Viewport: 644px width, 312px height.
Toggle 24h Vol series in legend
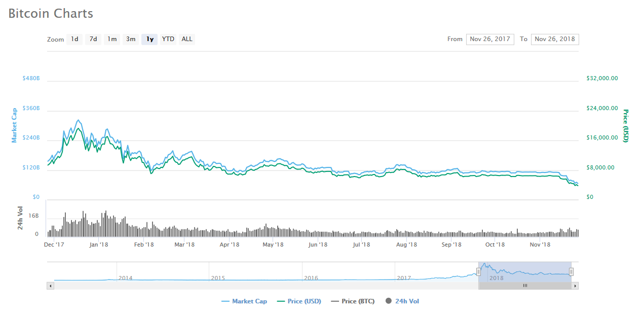[x=402, y=301]
